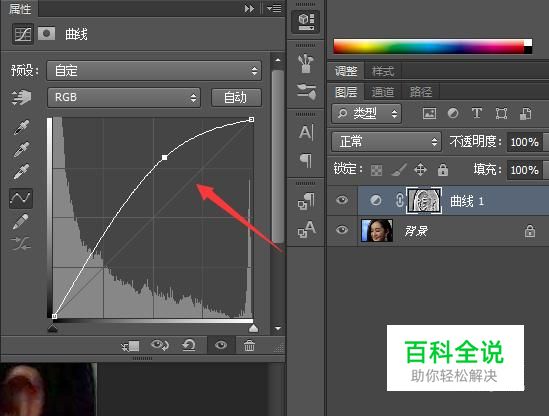Open the tool presets panel icon
549x416 pixels.
click(x=306, y=91)
